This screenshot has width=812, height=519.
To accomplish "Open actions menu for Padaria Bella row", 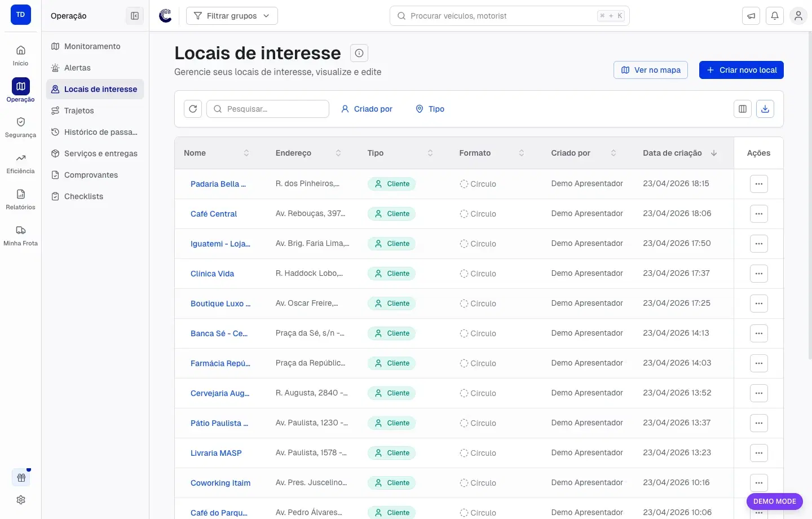I will [759, 184].
